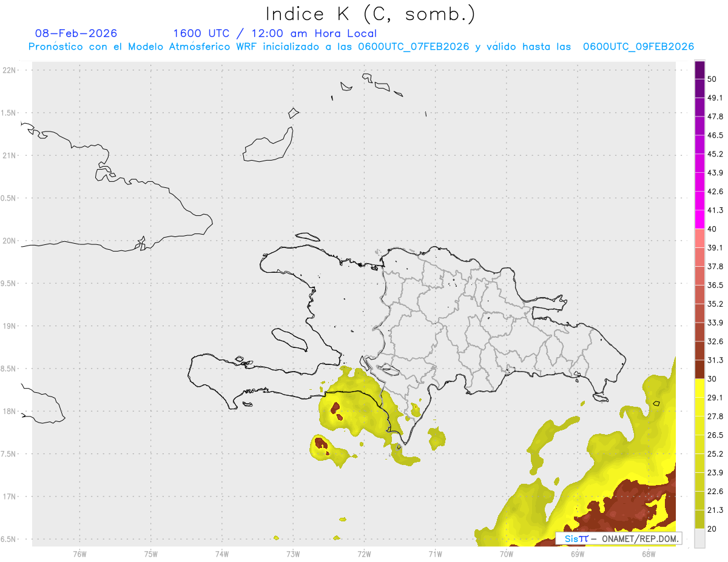Click the colorbar value '22.6'

coord(715,492)
